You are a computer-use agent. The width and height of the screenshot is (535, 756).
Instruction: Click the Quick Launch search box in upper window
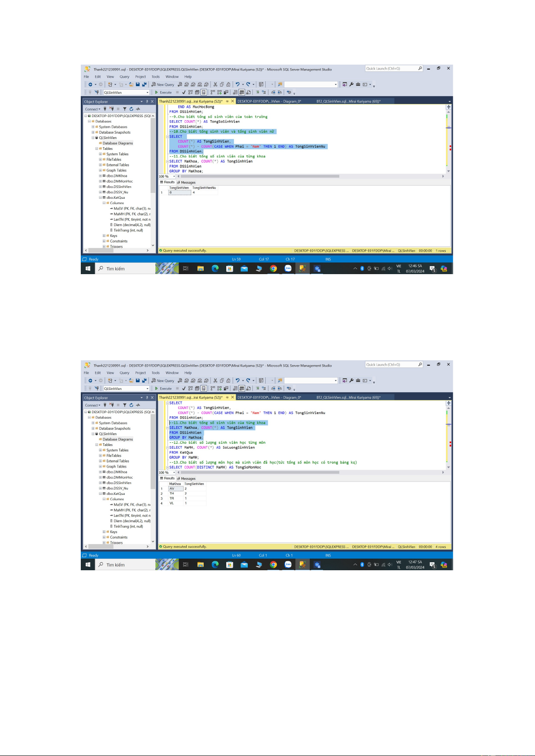[391, 69]
